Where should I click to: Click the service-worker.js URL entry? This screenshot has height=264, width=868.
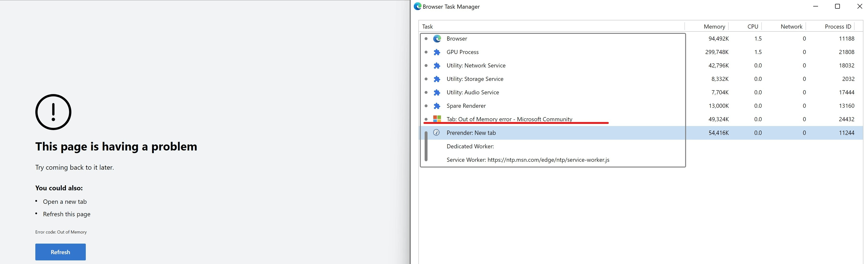(x=527, y=160)
